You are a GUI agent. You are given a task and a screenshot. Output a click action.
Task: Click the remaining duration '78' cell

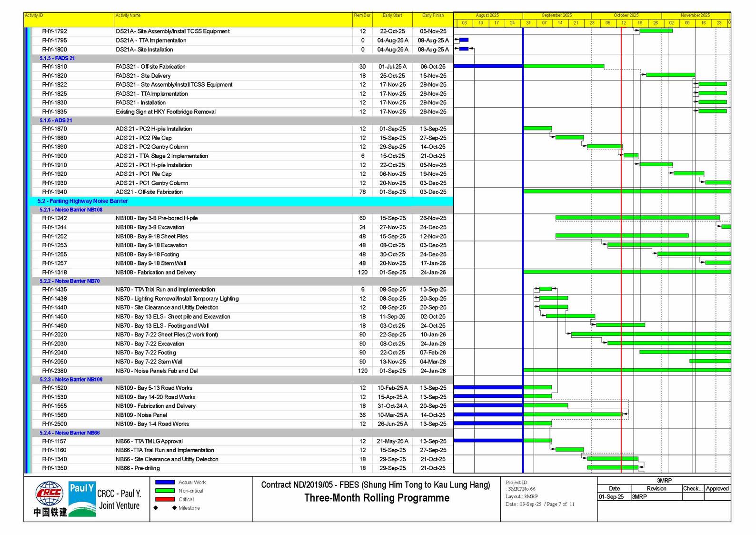coord(363,192)
